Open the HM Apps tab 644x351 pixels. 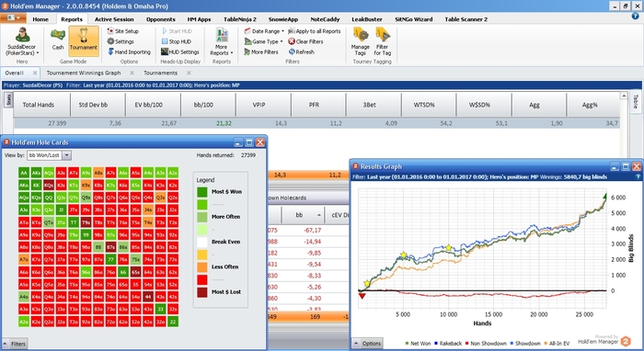point(199,19)
